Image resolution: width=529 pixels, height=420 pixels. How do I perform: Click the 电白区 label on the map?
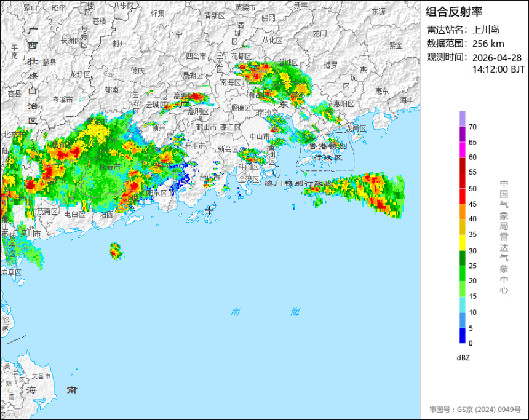coord(74,214)
